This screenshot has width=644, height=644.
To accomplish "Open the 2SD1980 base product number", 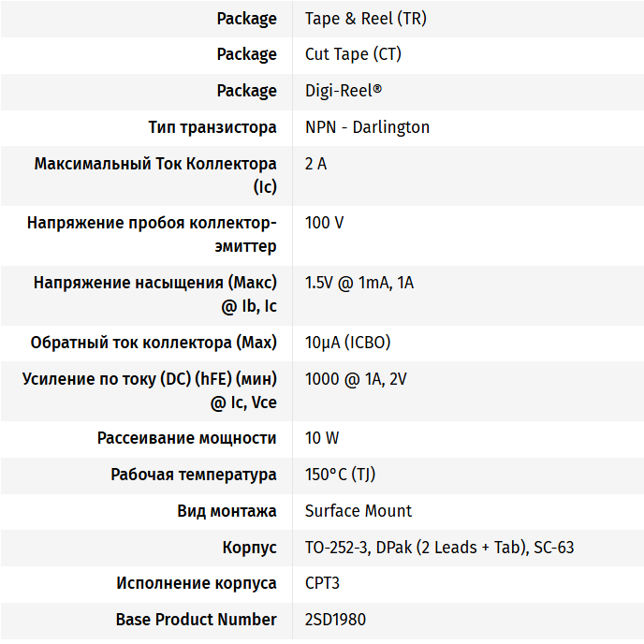I will [x=335, y=620].
